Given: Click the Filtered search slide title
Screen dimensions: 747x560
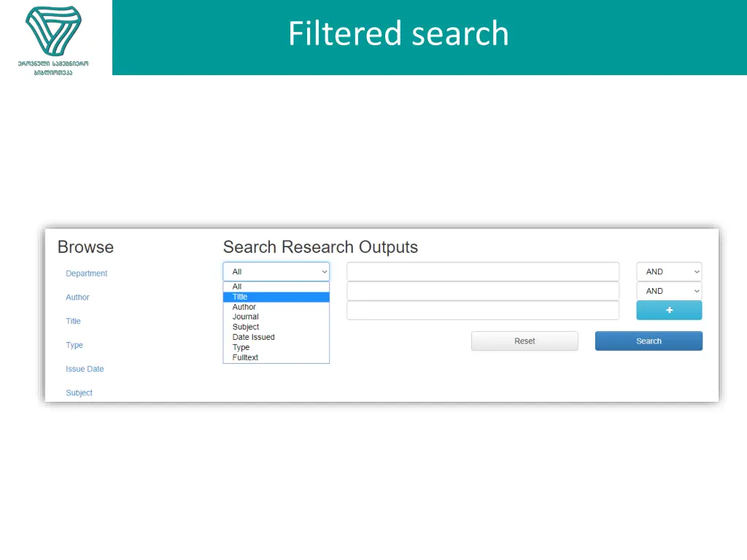Looking at the screenshot, I should click(x=399, y=34).
